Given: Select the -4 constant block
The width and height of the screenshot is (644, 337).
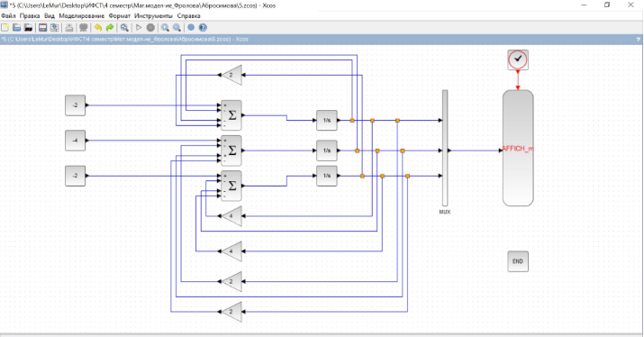Looking at the screenshot, I should tap(75, 141).
